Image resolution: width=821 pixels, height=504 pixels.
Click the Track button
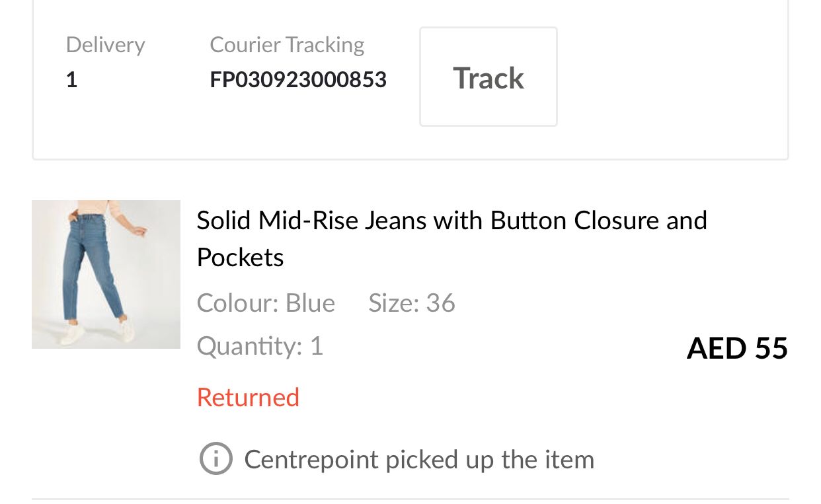[488, 77]
